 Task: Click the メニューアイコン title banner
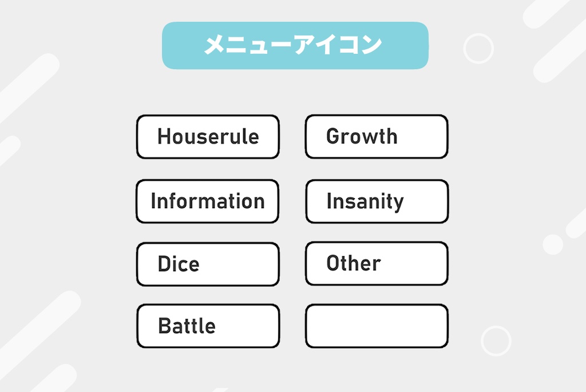[x=295, y=45]
